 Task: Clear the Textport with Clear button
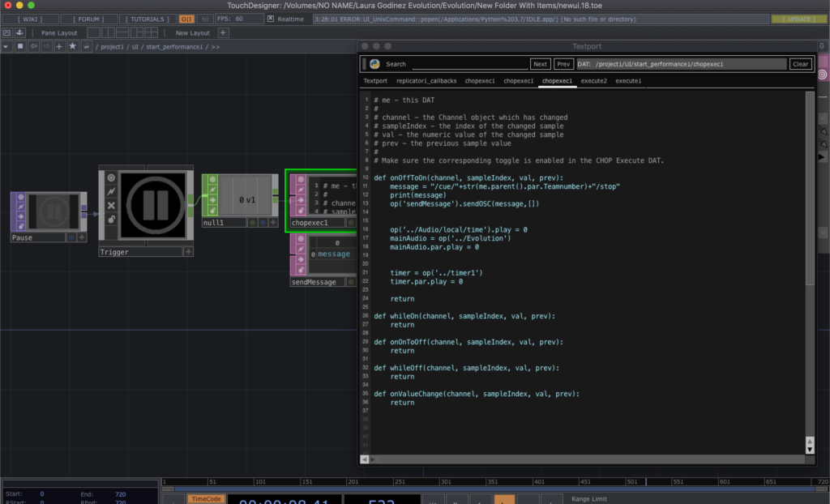click(x=800, y=64)
